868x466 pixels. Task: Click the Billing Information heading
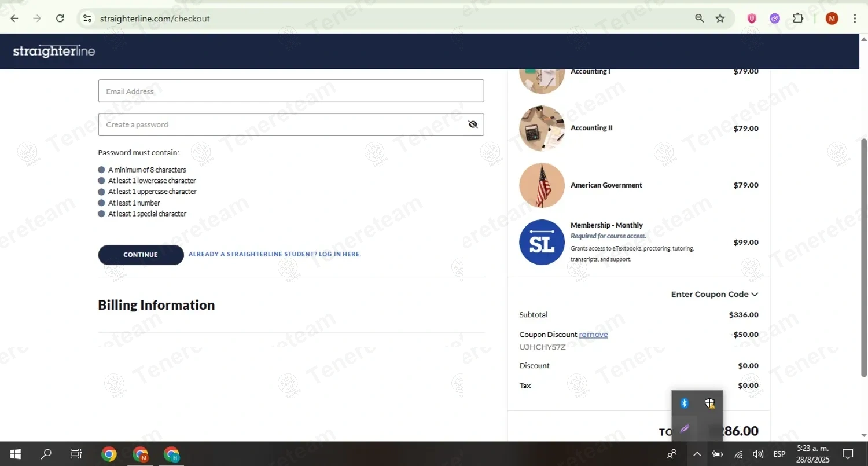coord(156,305)
